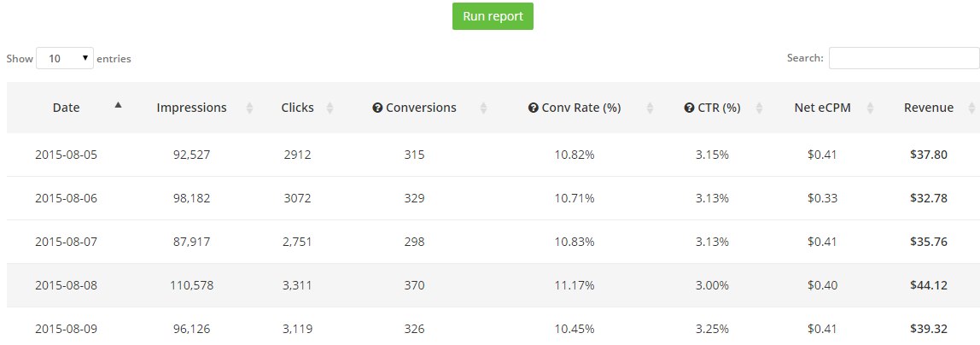Click the Date column header
Viewport: 980px width, 345px height.
pos(67,108)
